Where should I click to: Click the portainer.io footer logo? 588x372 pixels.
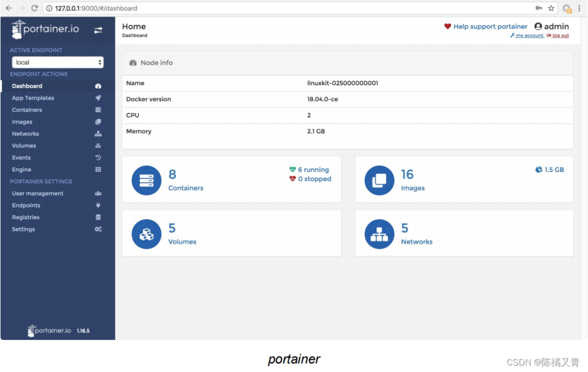[x=49, y=331]
